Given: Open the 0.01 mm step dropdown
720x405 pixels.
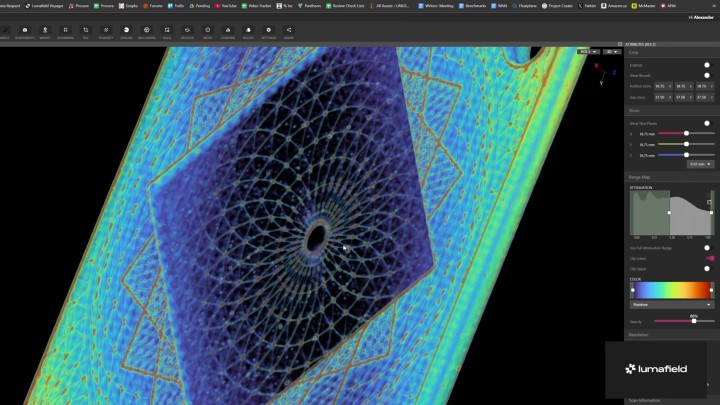Looking at the screenshot, I should (x=700, y=164).
